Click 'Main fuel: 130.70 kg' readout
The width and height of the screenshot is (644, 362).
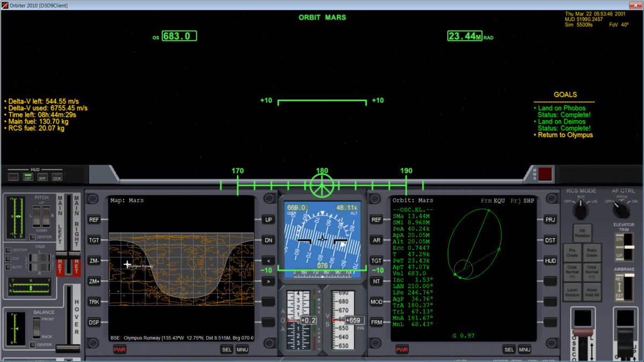tap(38, 122)
